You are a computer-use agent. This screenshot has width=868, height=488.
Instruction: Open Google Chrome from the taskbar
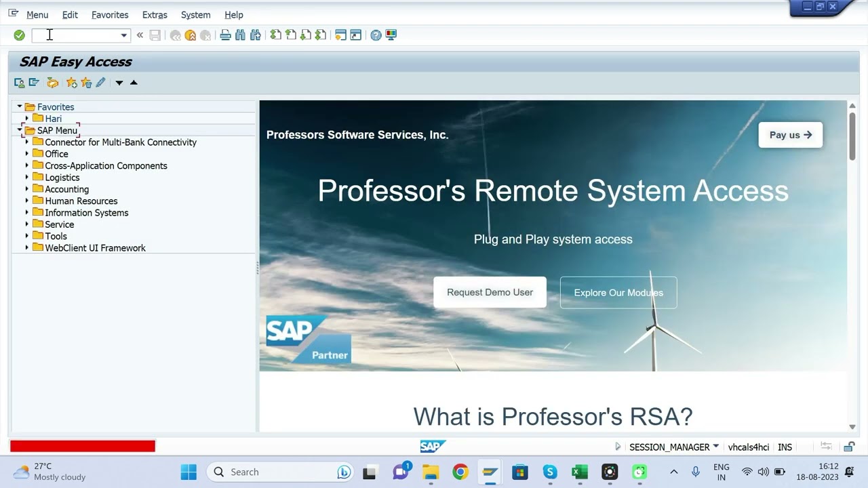pyautogui.click(x=460, y=472)
